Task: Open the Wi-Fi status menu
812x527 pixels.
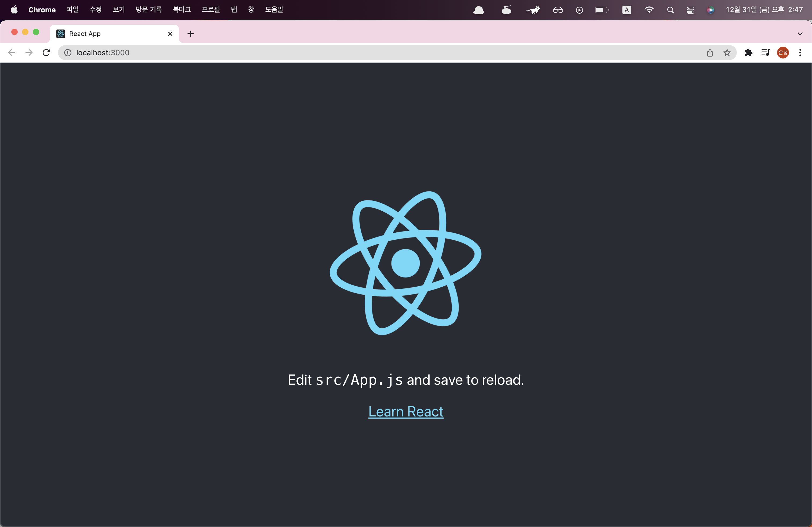Action: point(649,10)
